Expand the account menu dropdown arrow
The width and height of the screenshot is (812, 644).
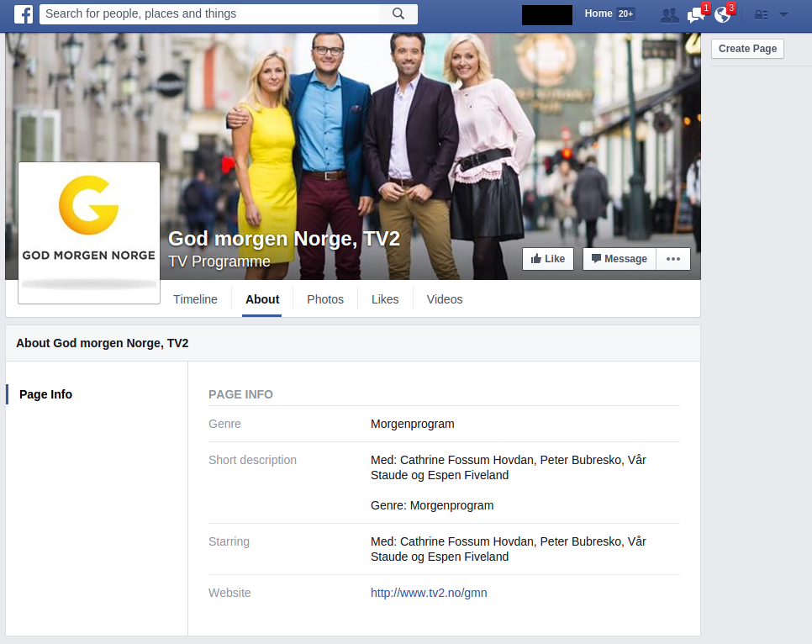783,15
